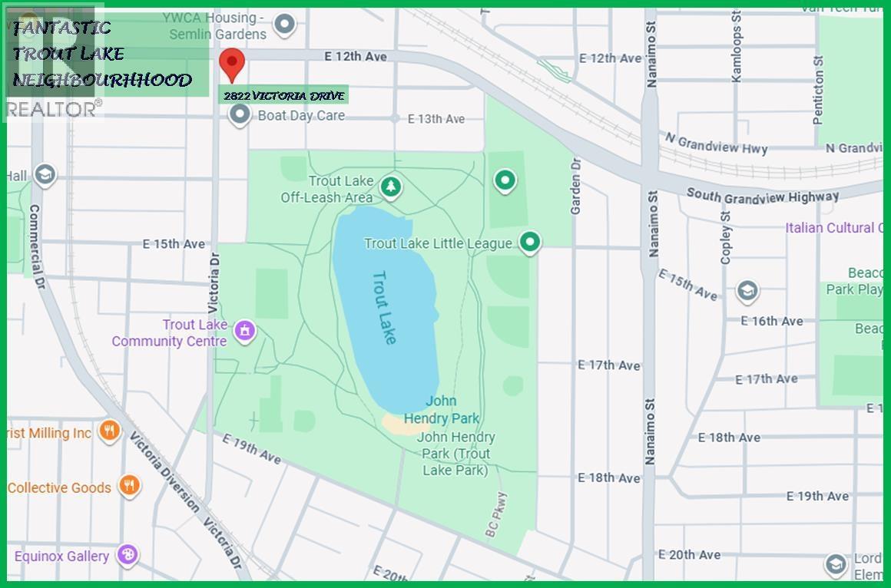Image resolution: width=891 pixels, height=588 pixels.
Task: Select the Christ Milling Inc restaurant icon
Action: point(110,431)
